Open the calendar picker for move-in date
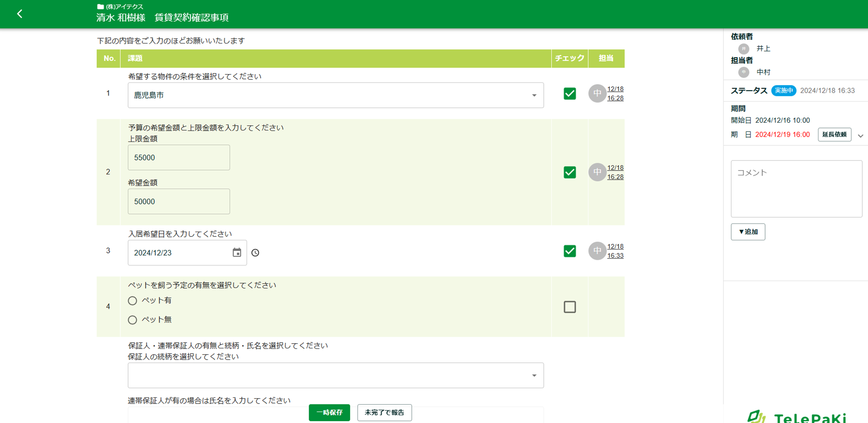The height and width of the screenshot is (423, 868). coord(237,252)
